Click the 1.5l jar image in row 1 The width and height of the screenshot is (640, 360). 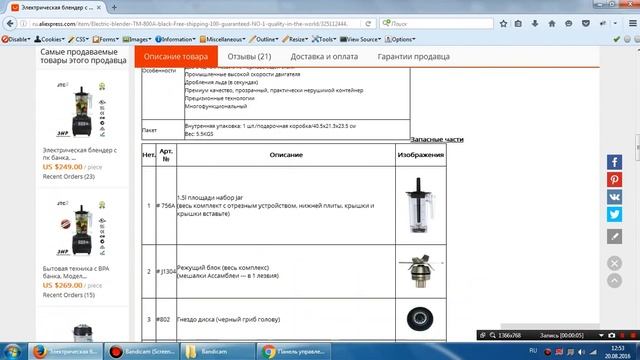420,205
